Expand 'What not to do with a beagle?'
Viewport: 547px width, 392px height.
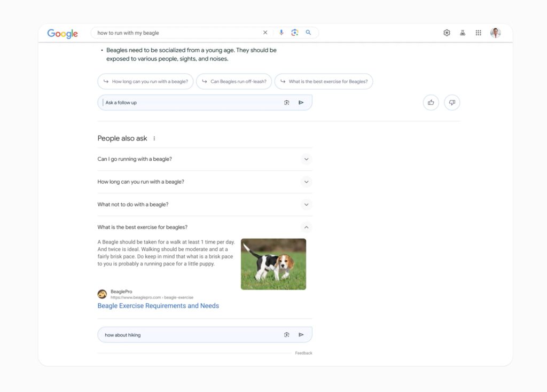pyautogui.click(x=306, y=205)
